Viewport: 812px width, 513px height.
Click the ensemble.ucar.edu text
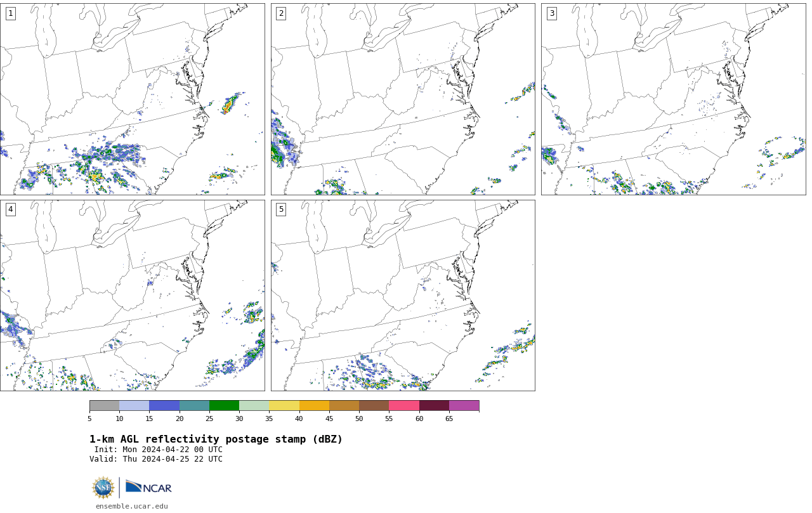(132, 506)
